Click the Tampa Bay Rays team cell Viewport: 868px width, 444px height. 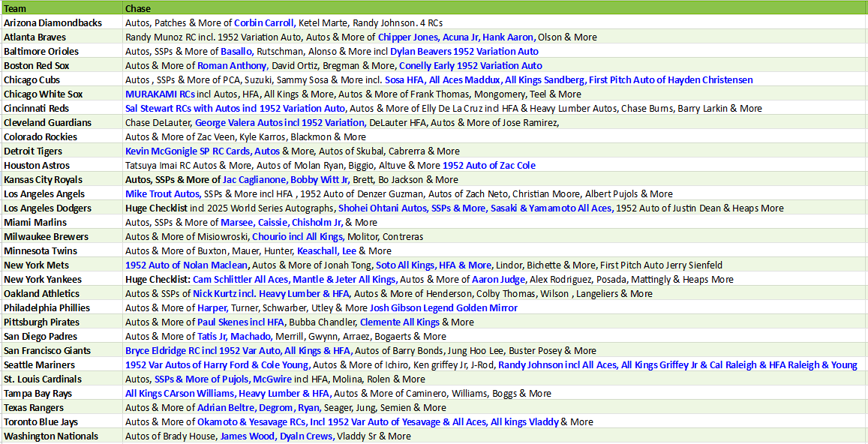[x=62, y=393]
